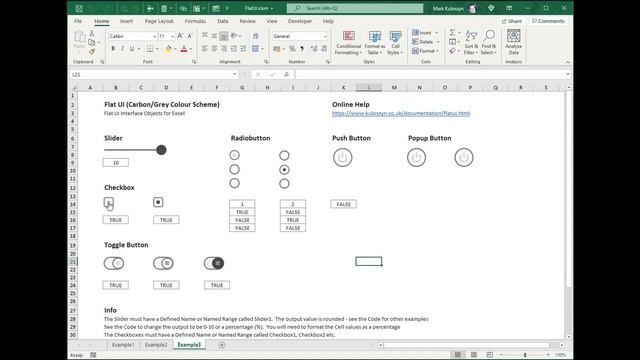Open the Online Help kubiszyn hyperlink

tap(401, 113)
